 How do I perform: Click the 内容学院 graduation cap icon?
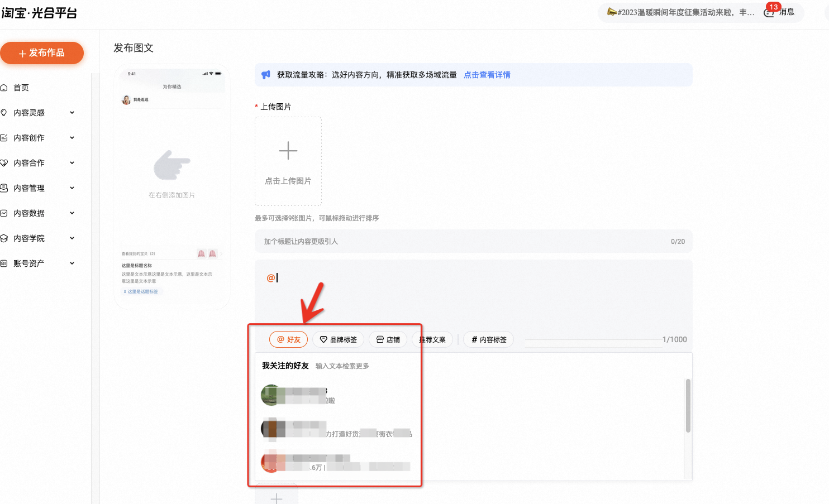[x=4, y=238]
